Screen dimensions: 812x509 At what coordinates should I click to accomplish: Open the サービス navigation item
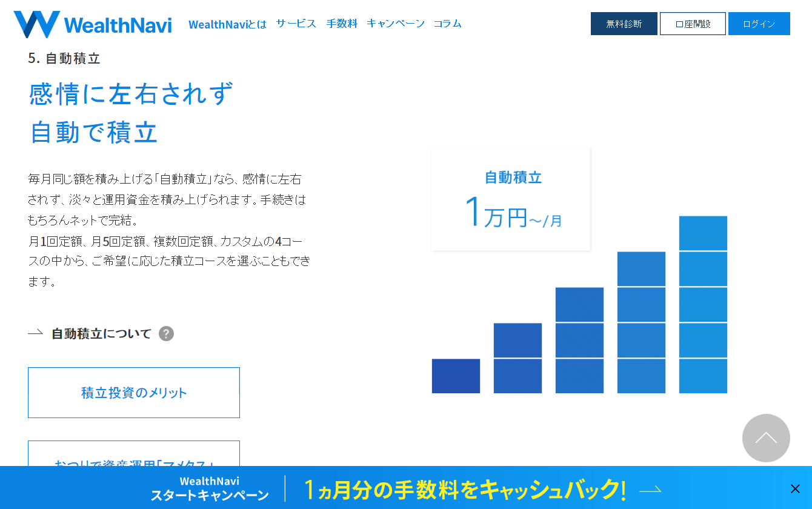pyautogui.click(x=295, y=23)
